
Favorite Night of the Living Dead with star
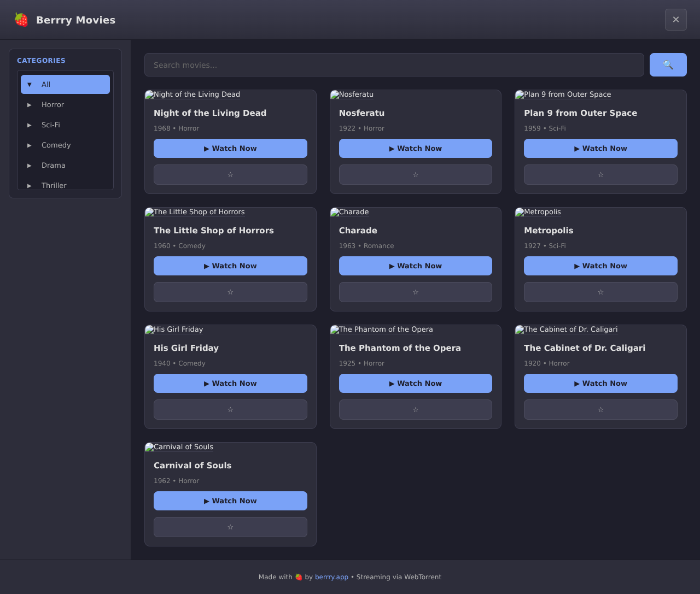click(x=230, y=175)
